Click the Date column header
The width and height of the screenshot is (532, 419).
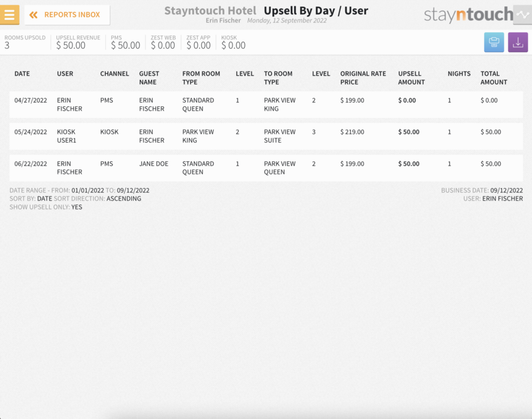click(x=22, y=73)
